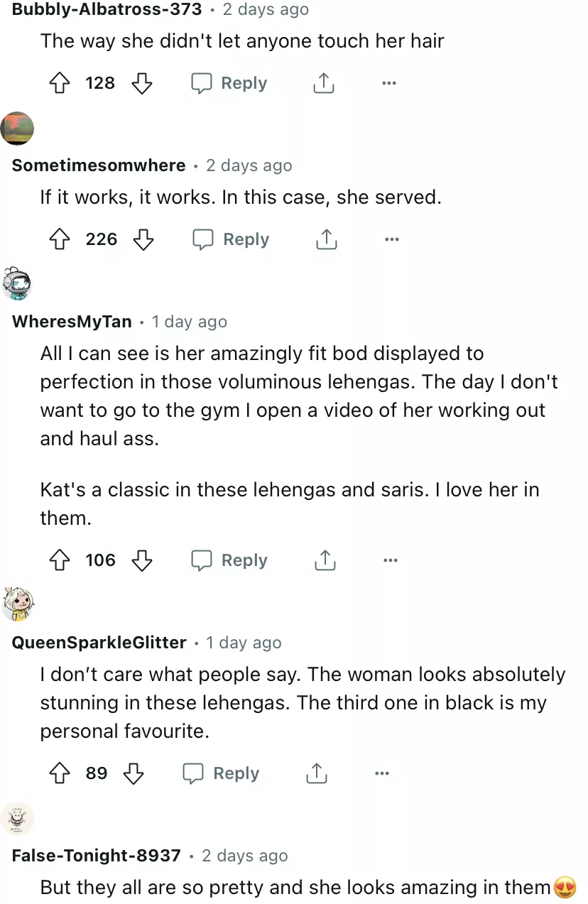This screenshot has width=588, height=904.
Task: Downvote Sometimesomwhere's comment
Action: (x=143, y=240)
